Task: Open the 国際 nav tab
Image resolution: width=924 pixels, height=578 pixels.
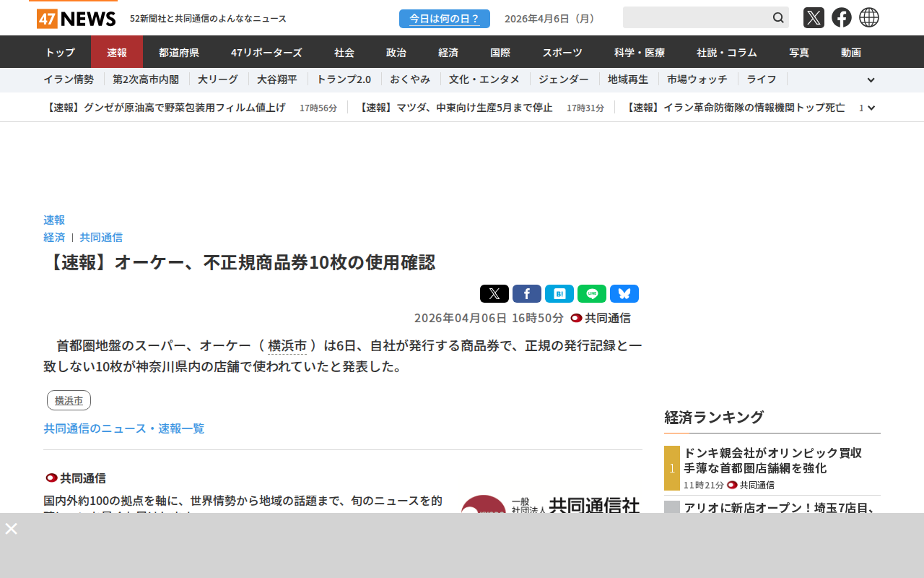Action: [500, 52]
